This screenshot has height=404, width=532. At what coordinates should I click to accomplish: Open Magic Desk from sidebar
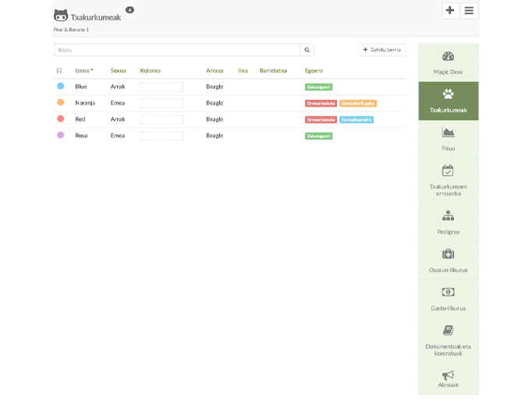pyautogui.click(x=449, y=62)
